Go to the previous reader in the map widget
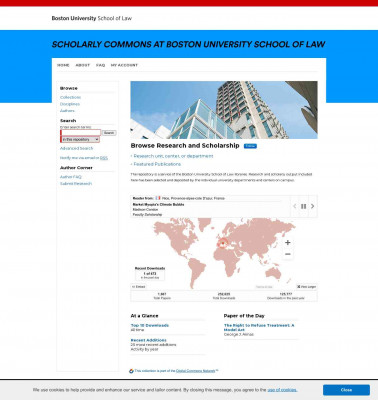378x400 pixels. tap(295, 206)
